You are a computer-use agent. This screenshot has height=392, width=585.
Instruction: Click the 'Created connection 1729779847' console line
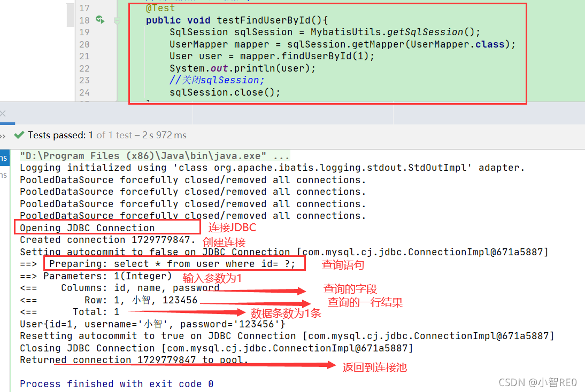click(107, 240)
